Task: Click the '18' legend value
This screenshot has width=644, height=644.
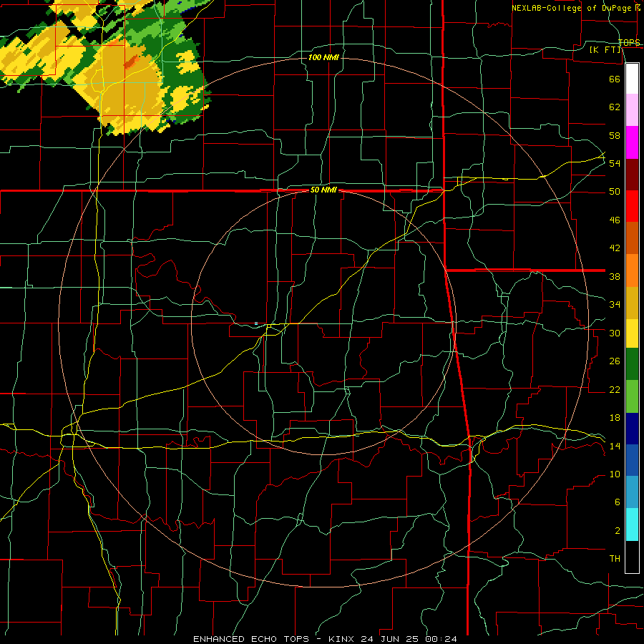Action: (615, 418)
